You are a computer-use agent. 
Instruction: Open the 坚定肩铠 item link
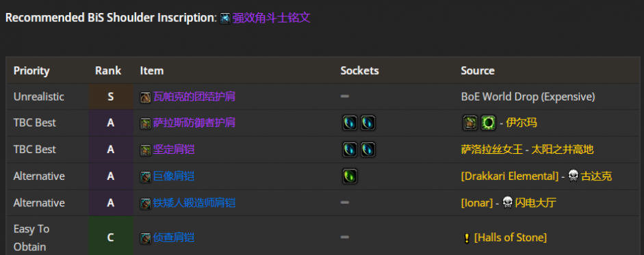(x=174, y=150)
